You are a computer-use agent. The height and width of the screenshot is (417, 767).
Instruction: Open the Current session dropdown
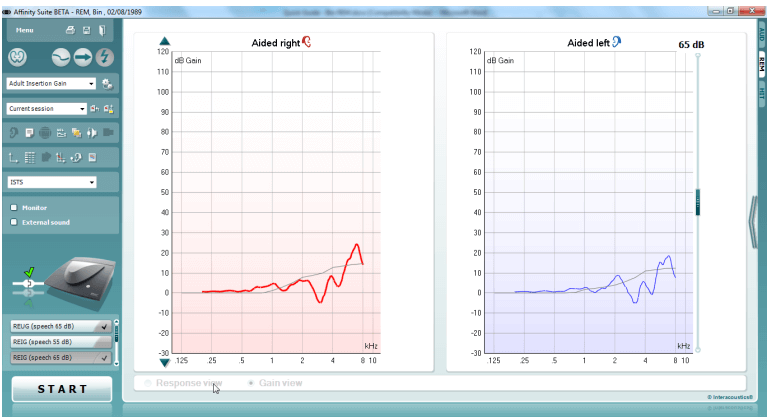(83, 108)
